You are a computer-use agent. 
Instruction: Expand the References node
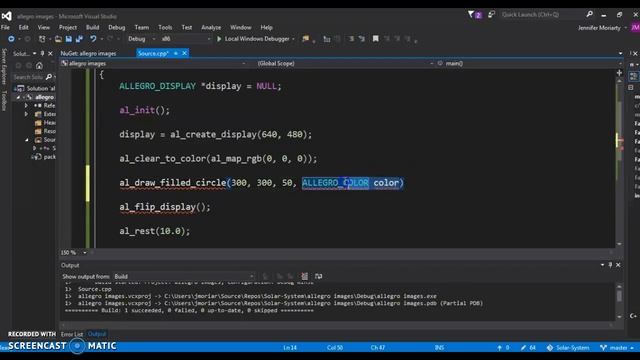click(27, 105)
